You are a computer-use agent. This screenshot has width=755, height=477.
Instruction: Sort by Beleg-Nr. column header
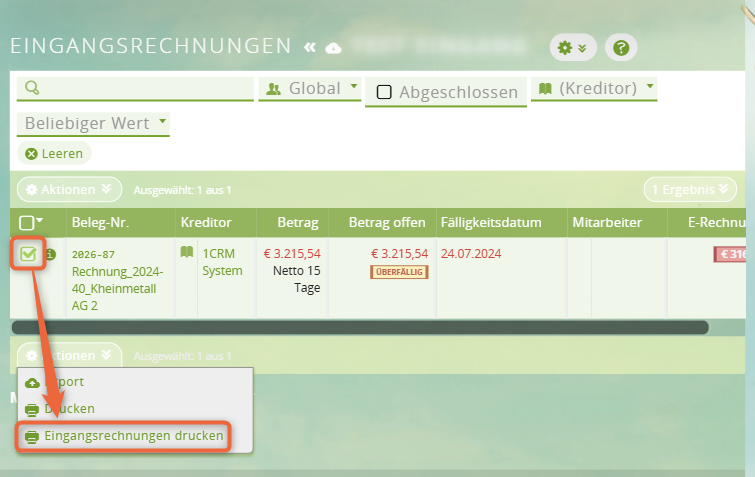coord(100,223)
